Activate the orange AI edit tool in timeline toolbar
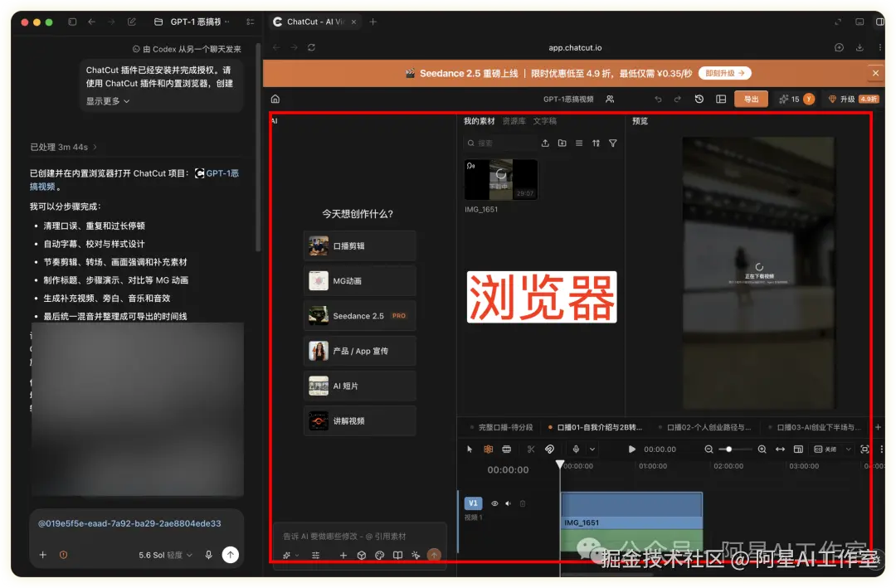896x588 pixels. pyautogui.click(x=489, y=450)
